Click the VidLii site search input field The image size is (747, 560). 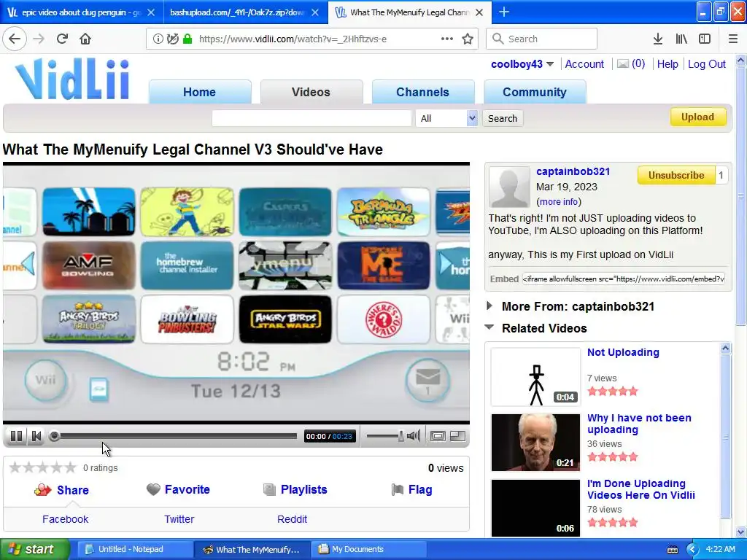[x=311, y=118]
